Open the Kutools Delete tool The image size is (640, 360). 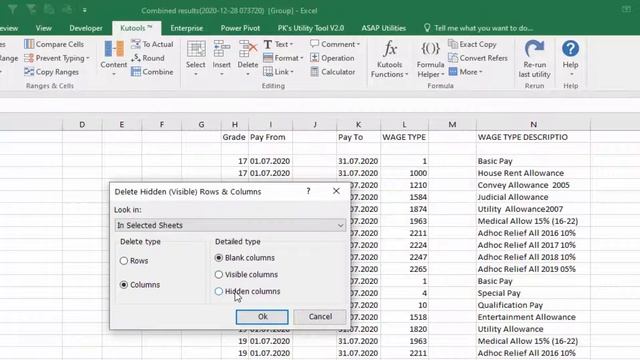(x=248, y=58)
